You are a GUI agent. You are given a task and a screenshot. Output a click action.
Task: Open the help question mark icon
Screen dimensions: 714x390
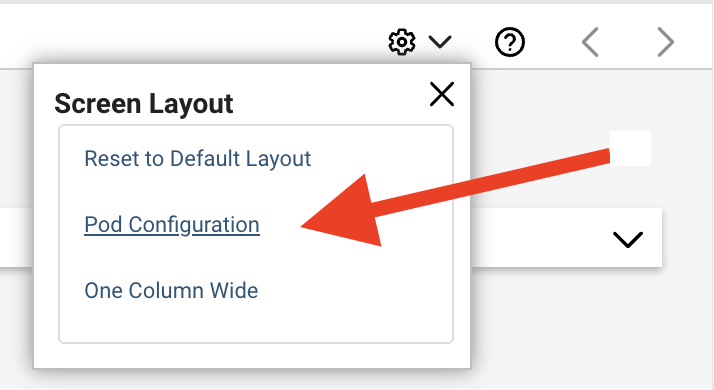(x=510, y=42)
